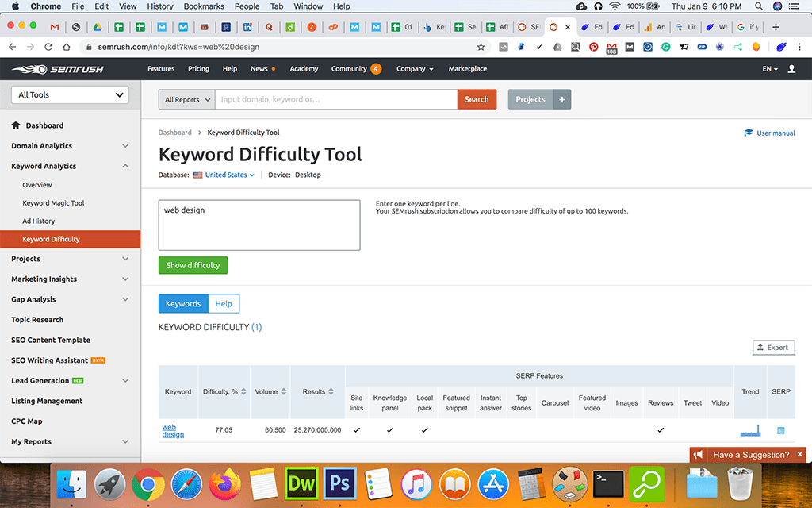Click the Projects button
The image size is (812, 508).
point(530,99)
